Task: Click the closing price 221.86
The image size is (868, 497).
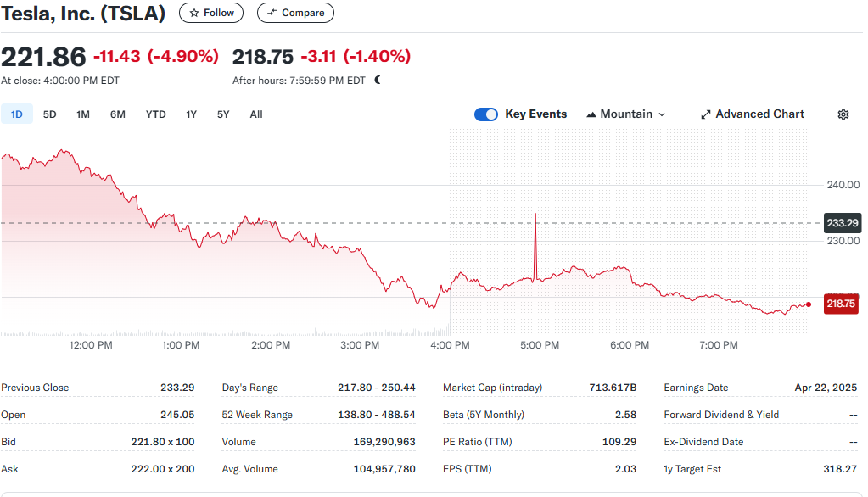Action: [x=43, y=57]
